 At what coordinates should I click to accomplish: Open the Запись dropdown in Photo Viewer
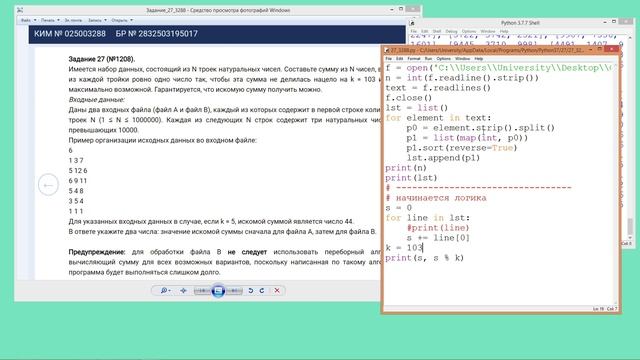click(x=97, y=20)
